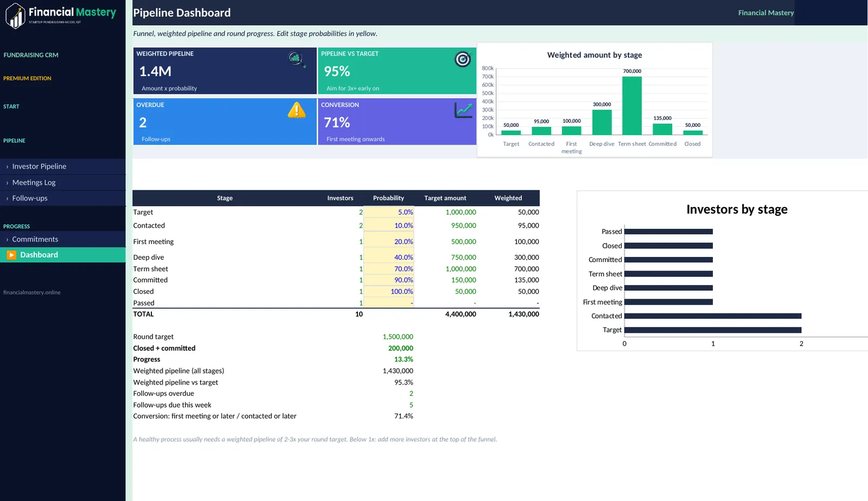
Task: Click the chevron beside Investor Pipeline
Action: [7, 167]
